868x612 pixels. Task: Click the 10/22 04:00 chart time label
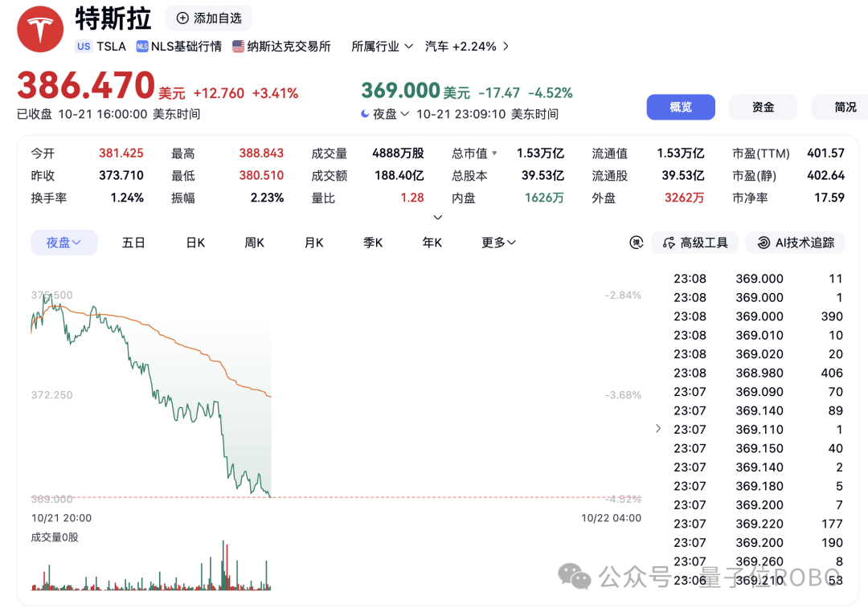pyautogui.click(x=611, y=518)
